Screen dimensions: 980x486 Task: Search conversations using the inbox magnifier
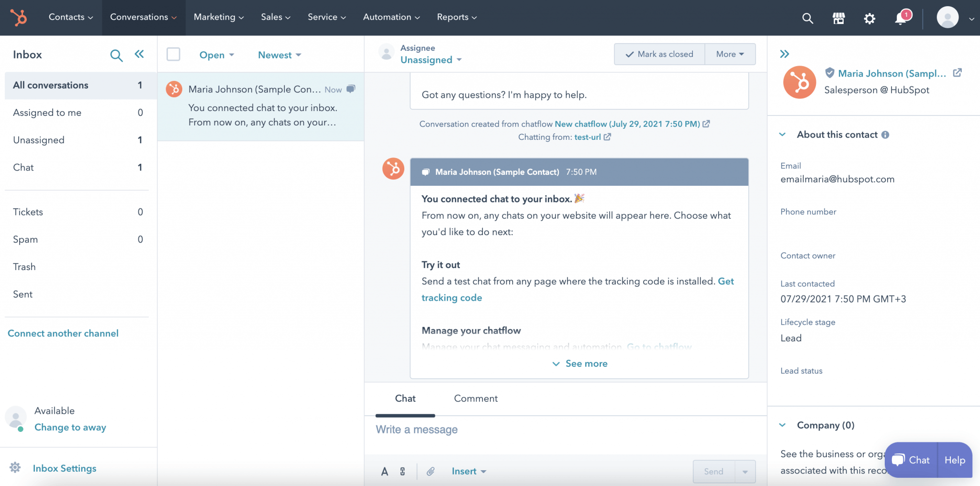coord(116,55)
